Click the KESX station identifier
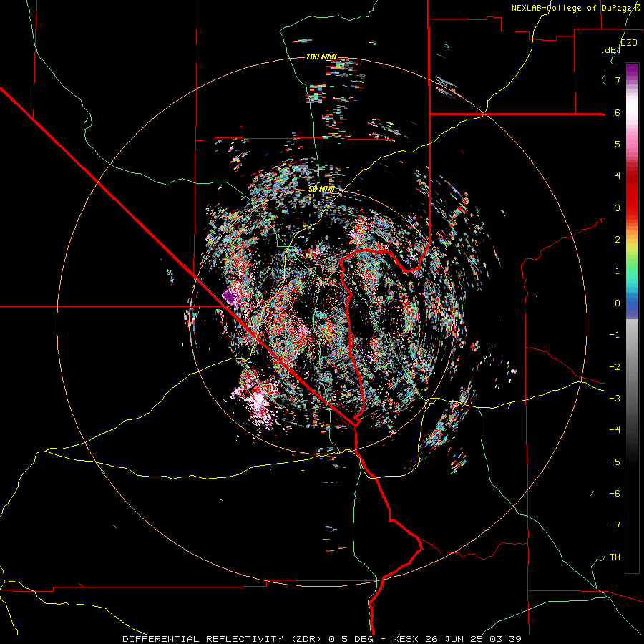This screenshot has height=644, width=644. [406, 639]
